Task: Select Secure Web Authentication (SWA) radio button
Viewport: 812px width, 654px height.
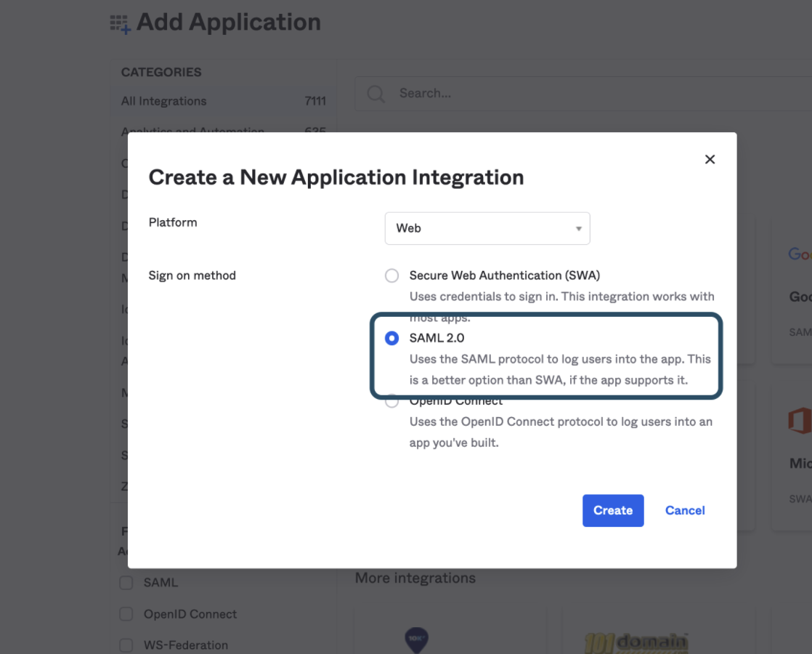Action: point(392,275)
